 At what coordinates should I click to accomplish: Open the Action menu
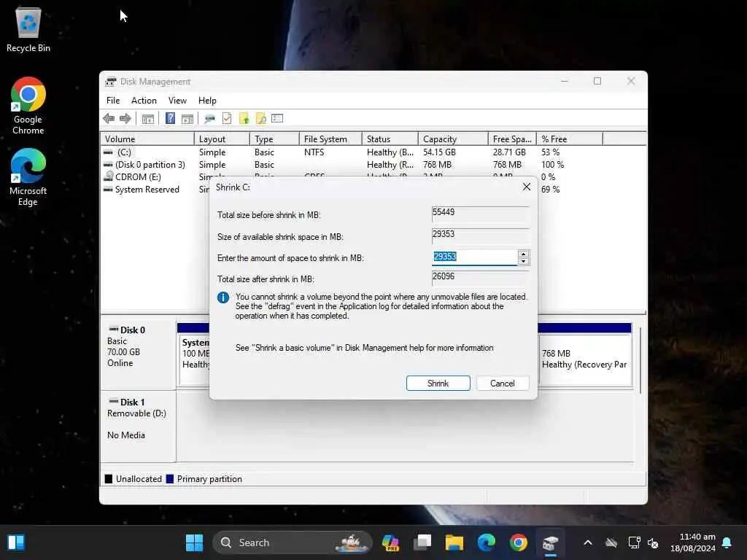coord(144,101)
